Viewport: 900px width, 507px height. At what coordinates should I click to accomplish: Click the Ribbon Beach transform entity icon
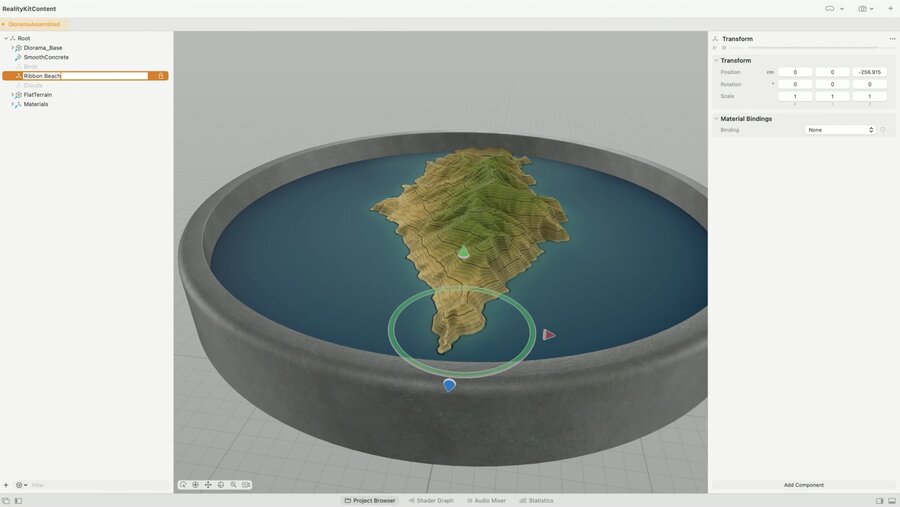coord(18,76)
